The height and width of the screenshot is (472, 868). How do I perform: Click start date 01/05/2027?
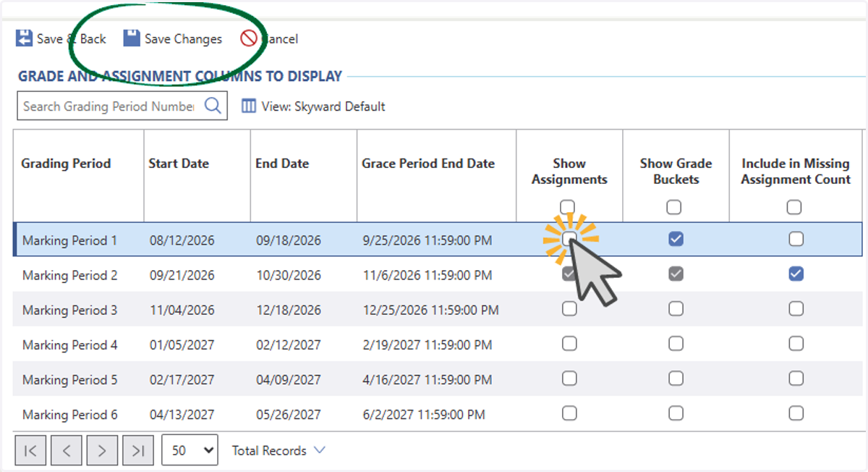coord(182,345)
